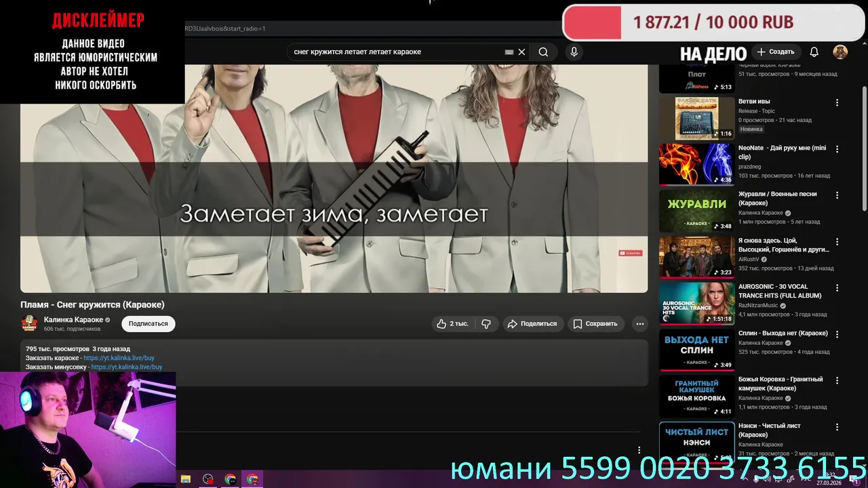Open title Божья Коровка - Гранитный камушек
This screenshot has height=488, width=868.
coord(781,384)
